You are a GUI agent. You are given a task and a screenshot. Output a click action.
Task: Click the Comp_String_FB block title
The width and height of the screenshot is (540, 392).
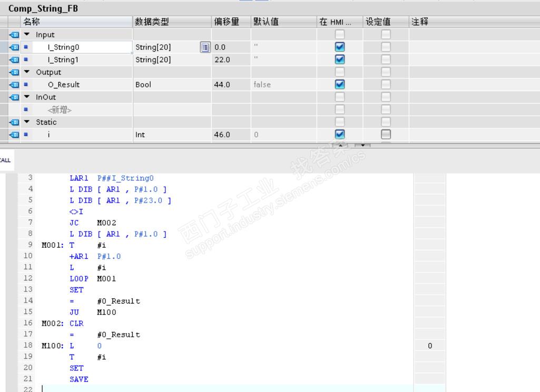pos(43,8)
